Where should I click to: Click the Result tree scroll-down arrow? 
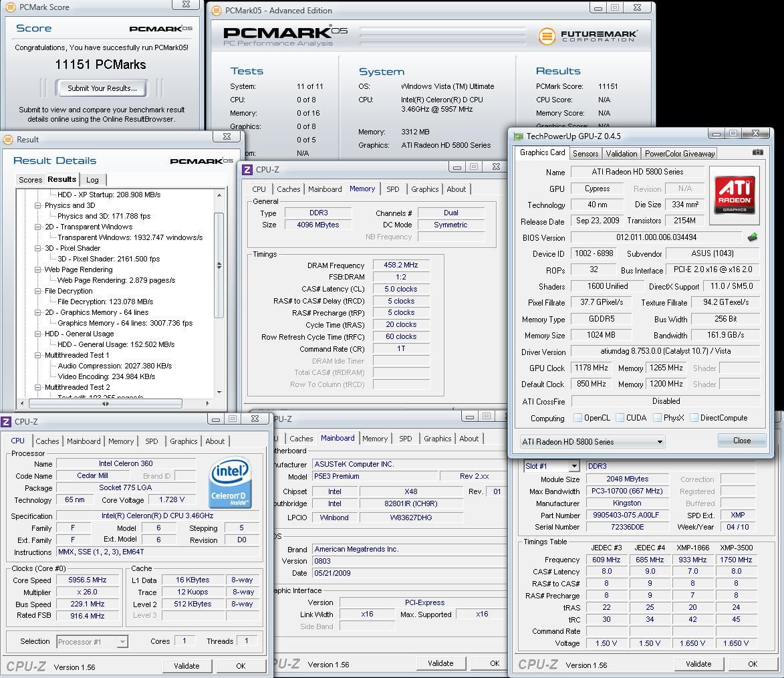[x=219, y=392]
